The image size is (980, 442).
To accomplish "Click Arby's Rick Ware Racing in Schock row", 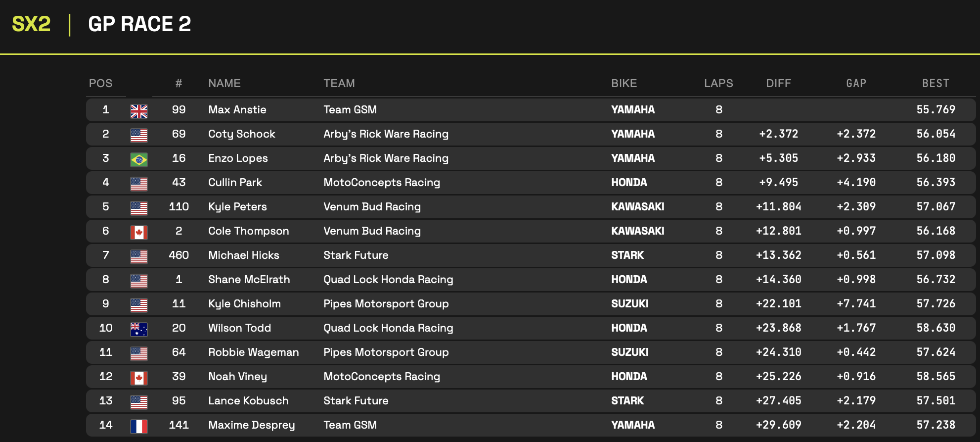I will pos(386,134).
